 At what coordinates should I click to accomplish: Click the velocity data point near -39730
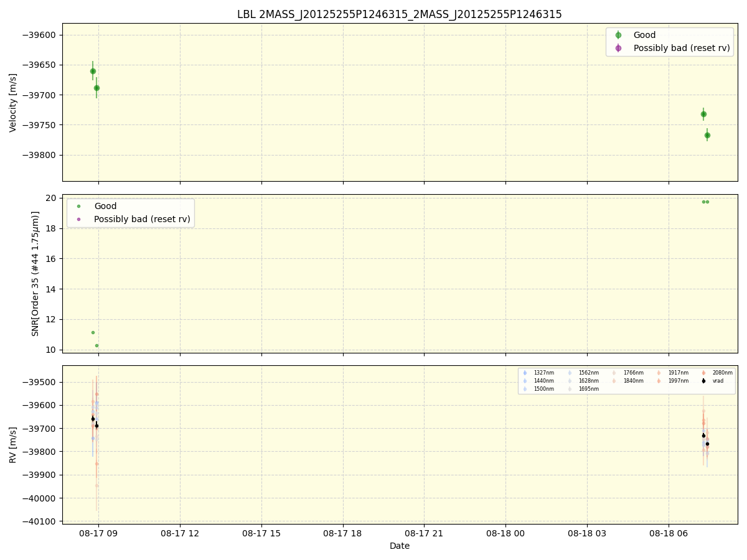[703, 114]
